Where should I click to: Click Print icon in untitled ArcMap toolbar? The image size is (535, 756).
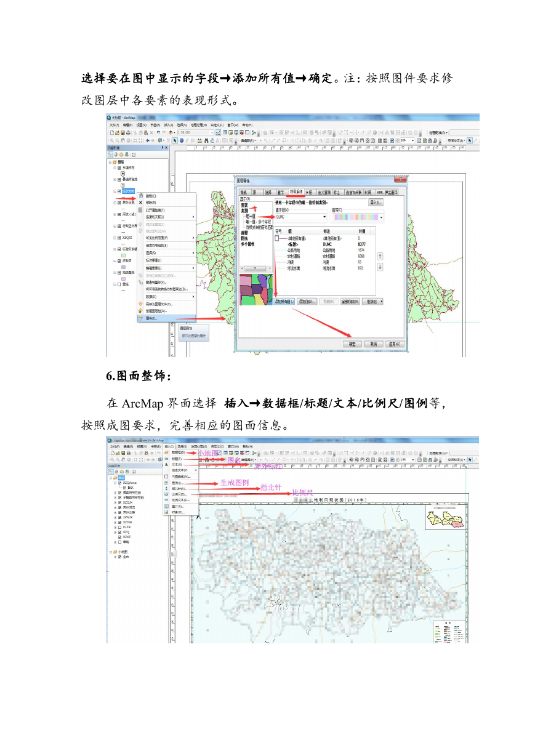pyautogui.click(x=127, y=132)
